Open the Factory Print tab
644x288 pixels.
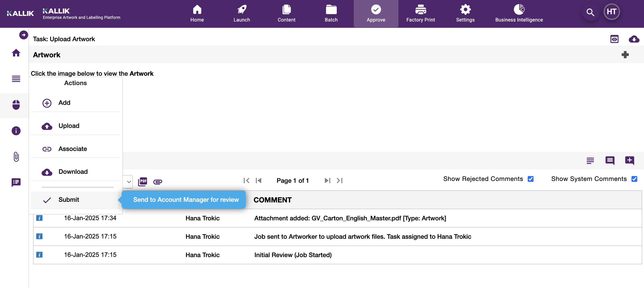[420, 13]
